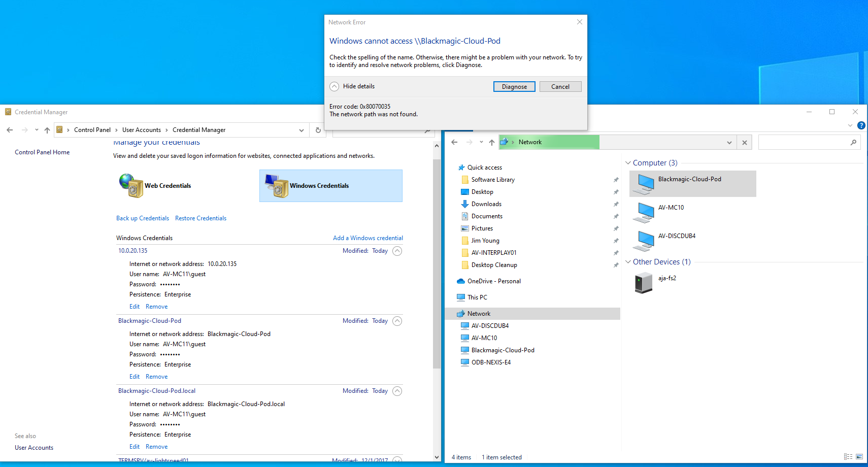The image size is (868, 467).
Task: Open Documents in Quick access
Action: coord(487,216)
